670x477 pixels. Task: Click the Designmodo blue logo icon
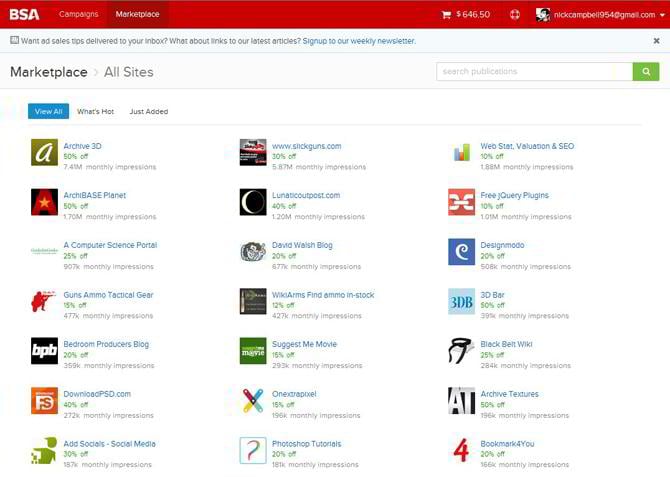[461, 252]
